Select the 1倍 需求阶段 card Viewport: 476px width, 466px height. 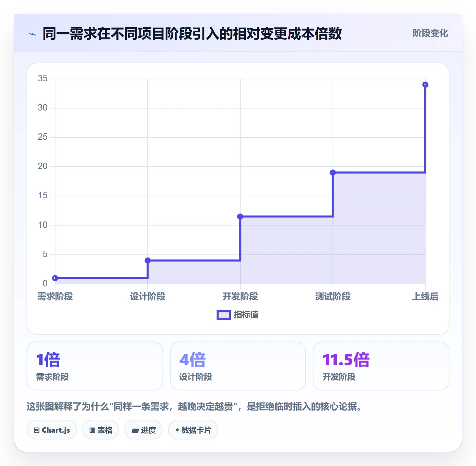click(x=95, y=366)
